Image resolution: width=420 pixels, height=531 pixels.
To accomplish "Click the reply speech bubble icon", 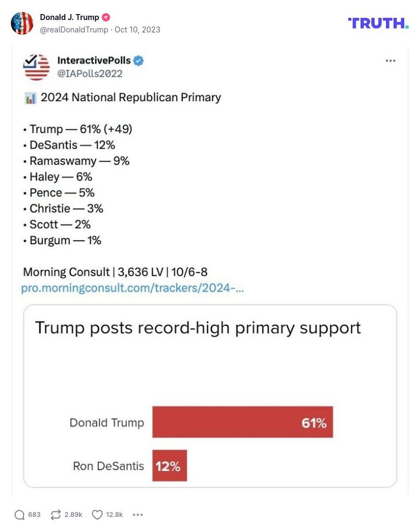I will pos(20,515).
